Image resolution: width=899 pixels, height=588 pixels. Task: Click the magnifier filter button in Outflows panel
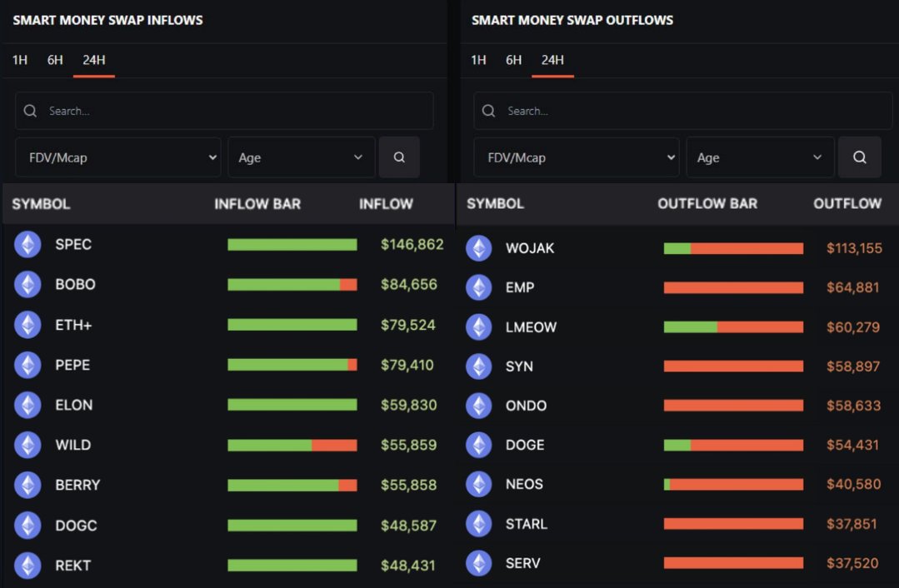tap(860, 157)
